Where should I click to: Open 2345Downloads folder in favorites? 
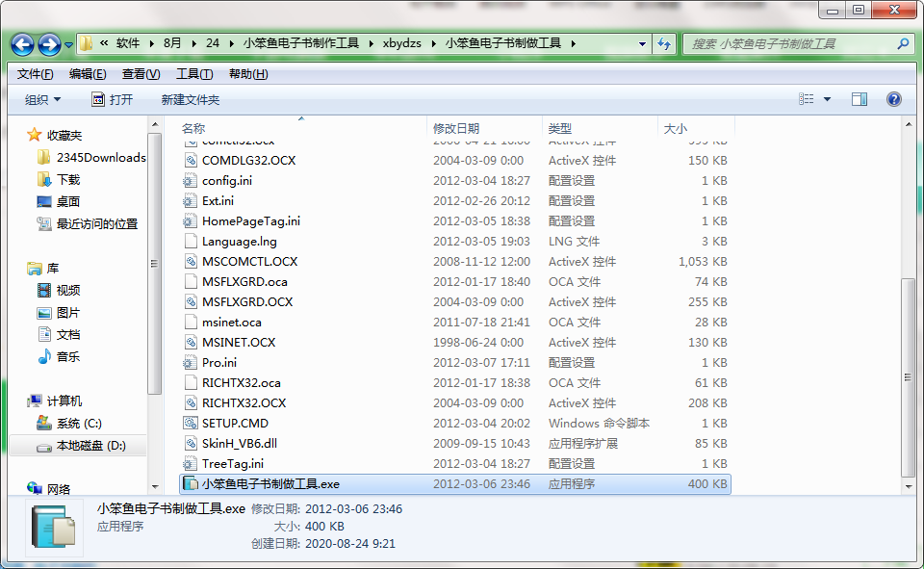click(x=92, y=158)
